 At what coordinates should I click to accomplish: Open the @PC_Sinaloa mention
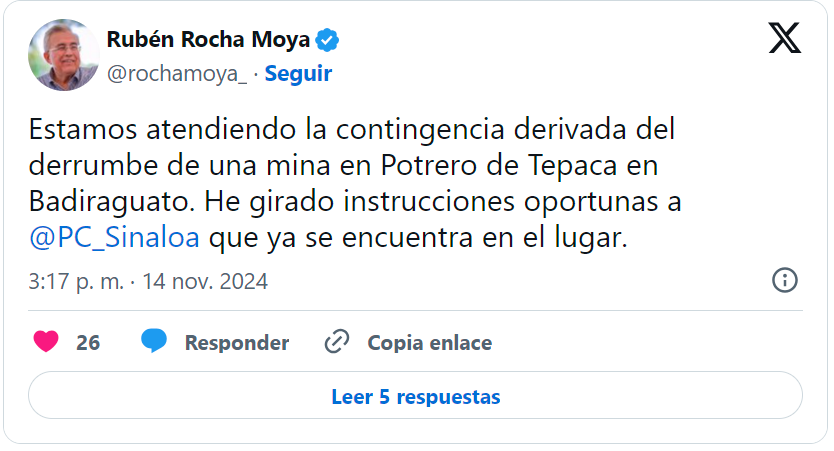pos(115,239)
